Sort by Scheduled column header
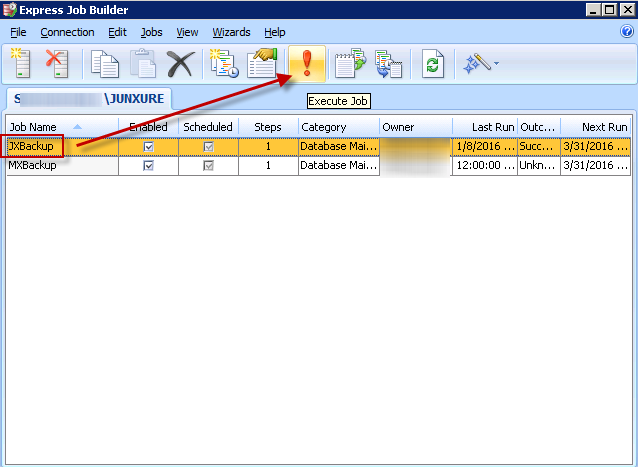638x467 pixels. tap(208, 127)
